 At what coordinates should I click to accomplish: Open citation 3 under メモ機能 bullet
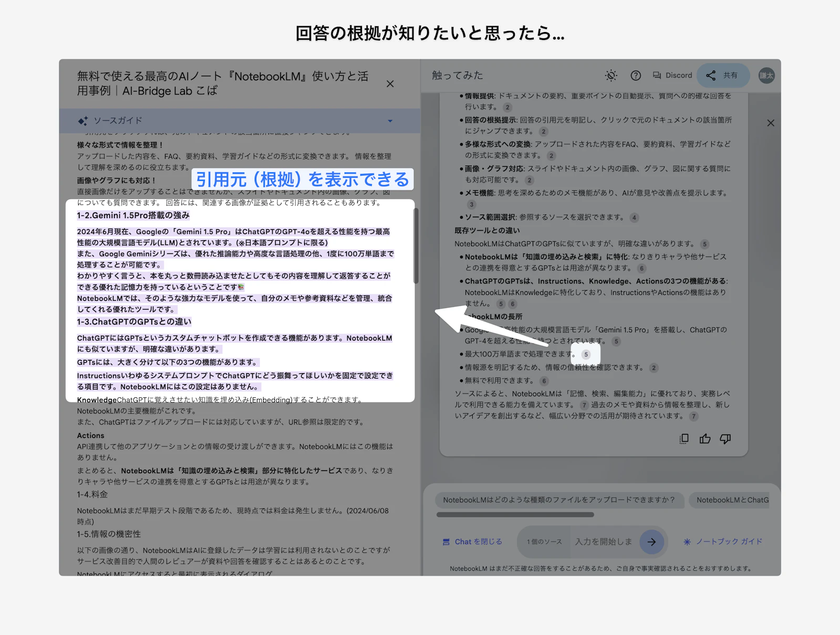[x=472, y=204]
